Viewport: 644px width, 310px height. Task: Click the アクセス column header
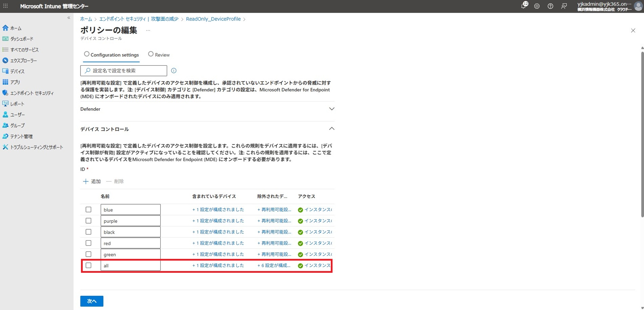click(x=307, y=196)
